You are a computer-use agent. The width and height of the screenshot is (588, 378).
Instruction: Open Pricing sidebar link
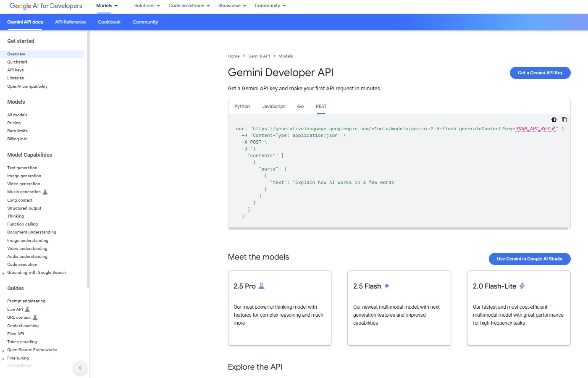click(x=14, y=123)
